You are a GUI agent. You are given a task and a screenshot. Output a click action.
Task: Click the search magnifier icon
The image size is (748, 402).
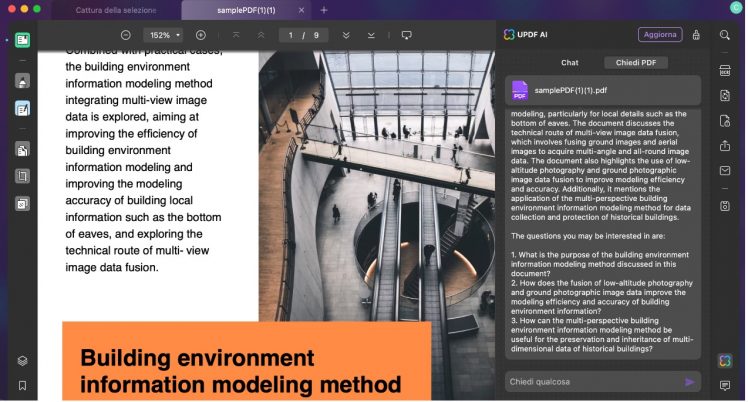click(725, 35)
